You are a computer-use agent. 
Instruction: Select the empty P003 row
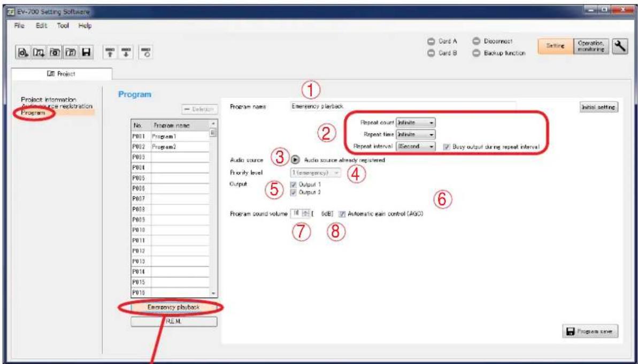171,156
